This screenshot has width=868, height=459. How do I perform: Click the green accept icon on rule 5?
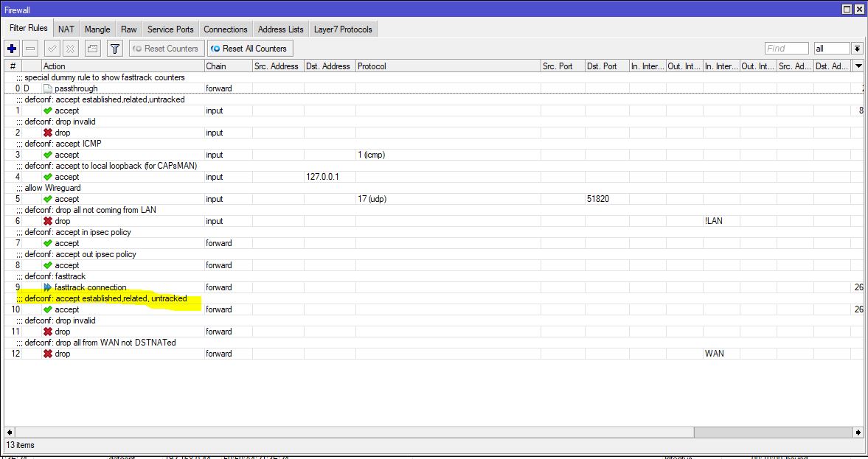point(48,199)
